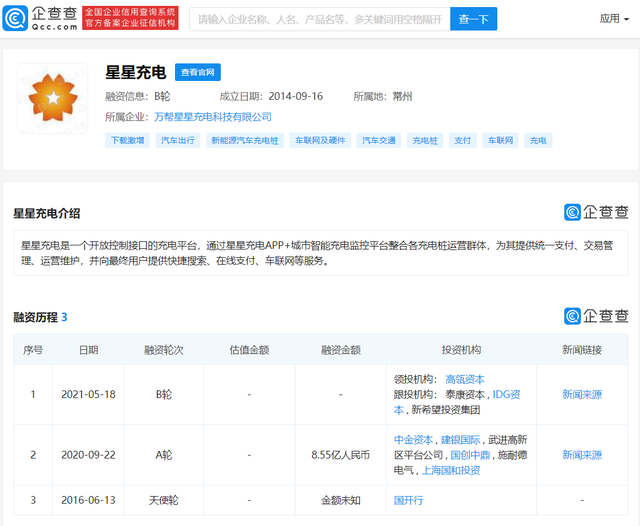Click the 汽车出行 tag
The image size is (640, 526).
coord(178,141)
